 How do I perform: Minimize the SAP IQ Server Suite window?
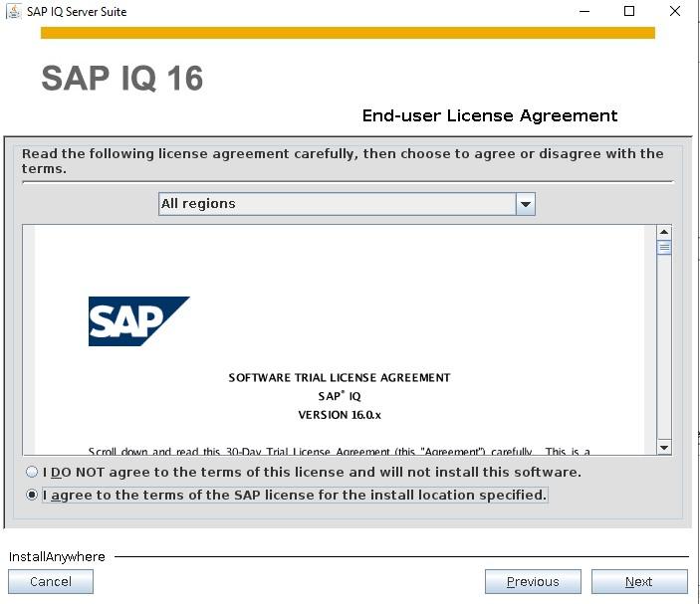pyautogui.click(x=584, y=12)
